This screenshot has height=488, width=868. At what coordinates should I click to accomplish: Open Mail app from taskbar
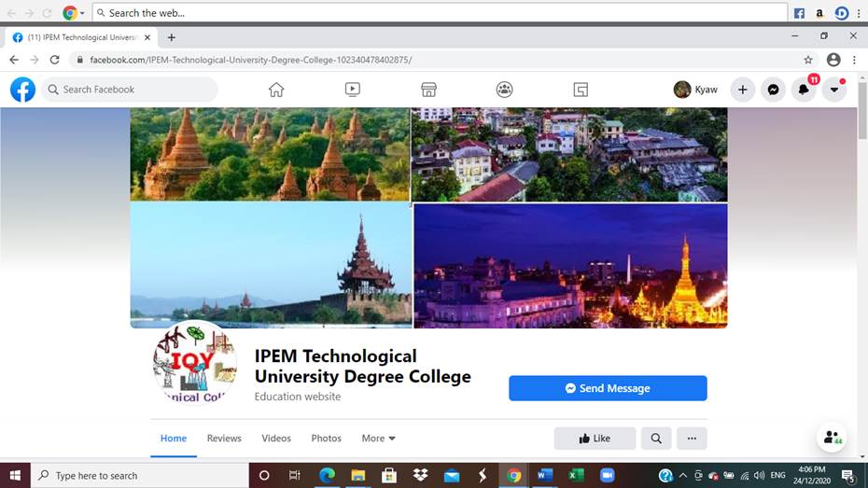[452, 476]
